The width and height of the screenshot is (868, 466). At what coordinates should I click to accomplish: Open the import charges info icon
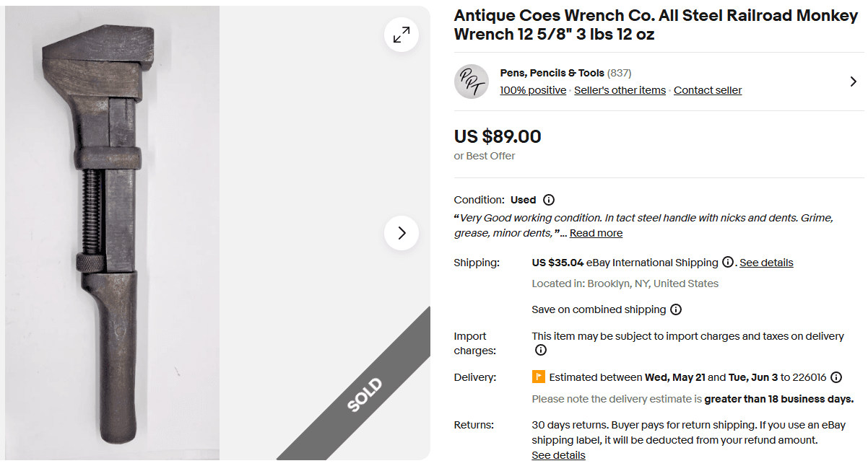[x=540, y=350]
